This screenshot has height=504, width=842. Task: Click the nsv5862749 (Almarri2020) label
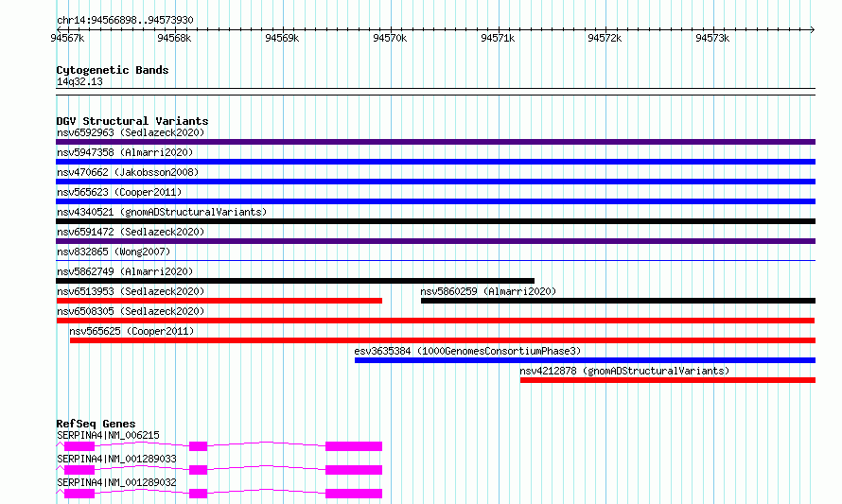point(125,271)
